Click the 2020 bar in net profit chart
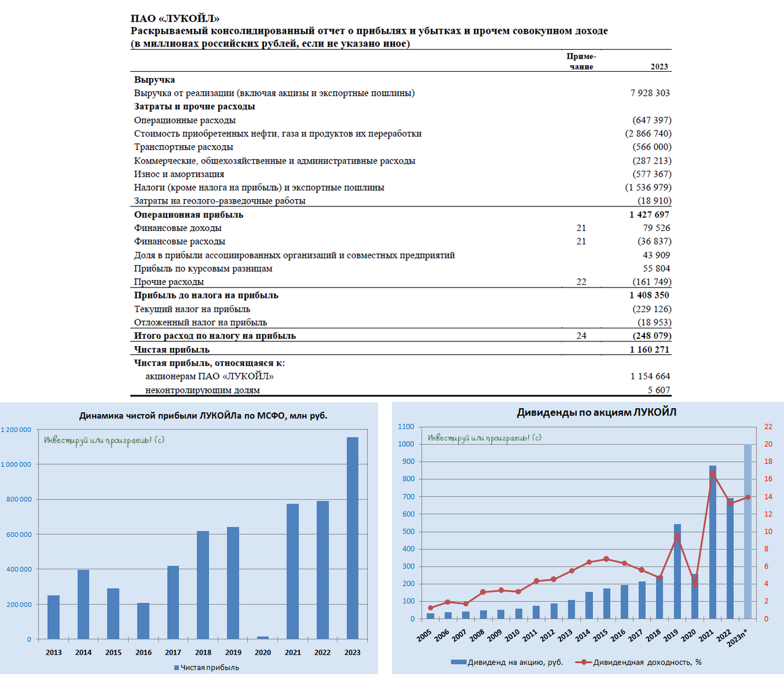Image resolution: width=784 pixels, height=674 pixels. click(263, 638)
